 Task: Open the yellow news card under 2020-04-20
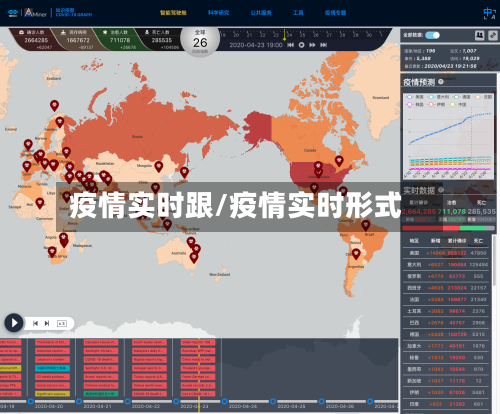[52, 394]
